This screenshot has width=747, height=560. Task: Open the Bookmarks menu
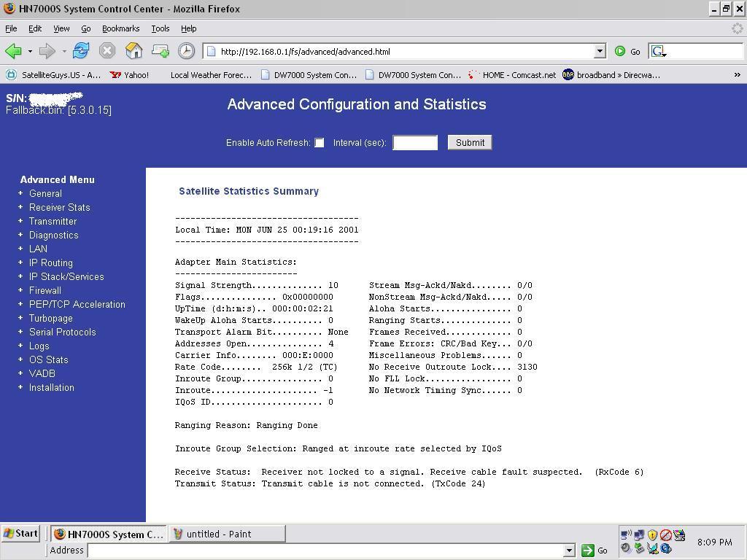click(x=120, y=28)
